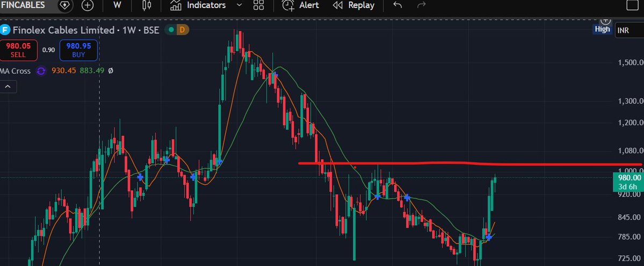Click the ø value in the MA Cross legend
Screen dimensions: 644x266
tap(111, 71)
